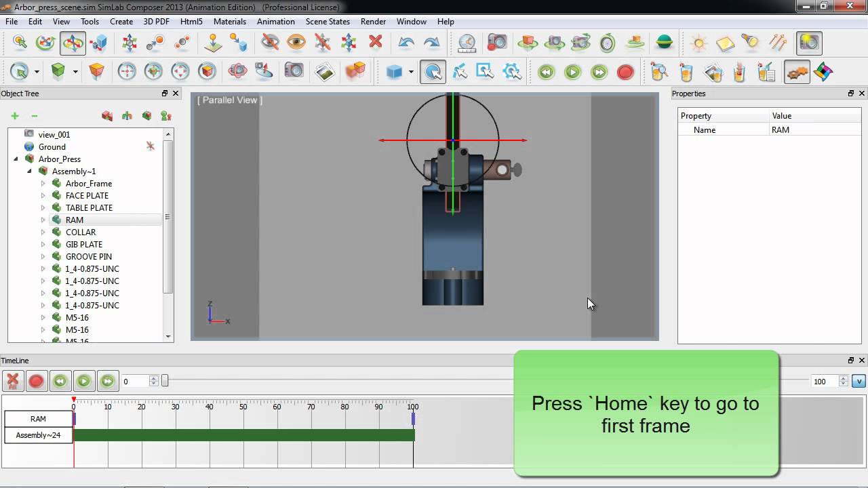This screenshot has width=868, height=488.
Task: Click the orange cube perspective icon
Action: [97, 72]
